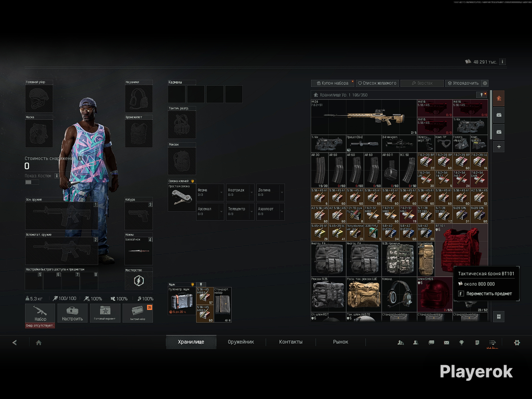Select the red Шлем SH65 helmet
Viewport: 532px width, 399px height.
(x=435, y=294)
